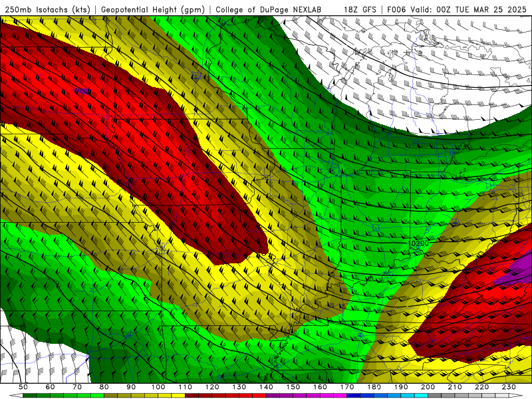The image size is (532, 399).
Task: Click the "210" value on the color scale
Action: point(455,387)
